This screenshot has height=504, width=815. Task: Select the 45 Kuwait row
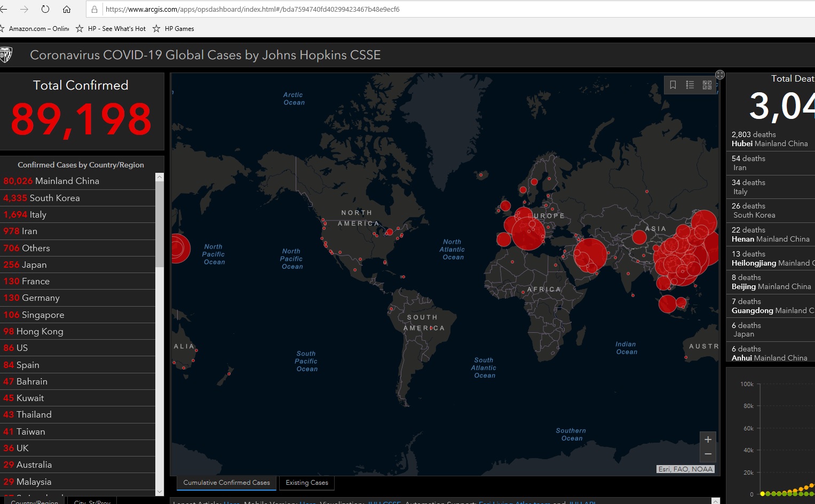(x=78, y=398)
